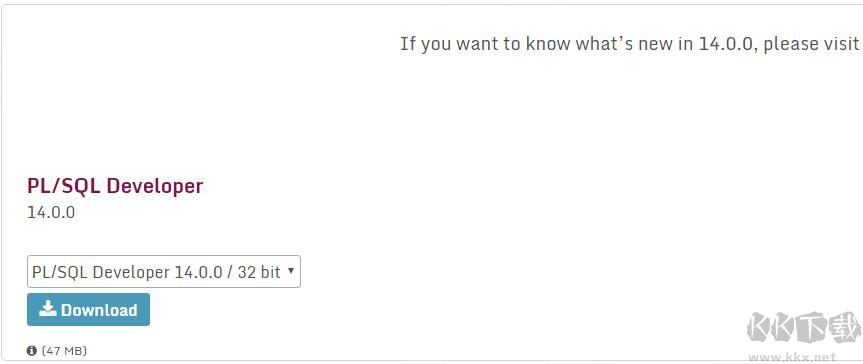Click the info icon beside 47 MB

[31, 350]
